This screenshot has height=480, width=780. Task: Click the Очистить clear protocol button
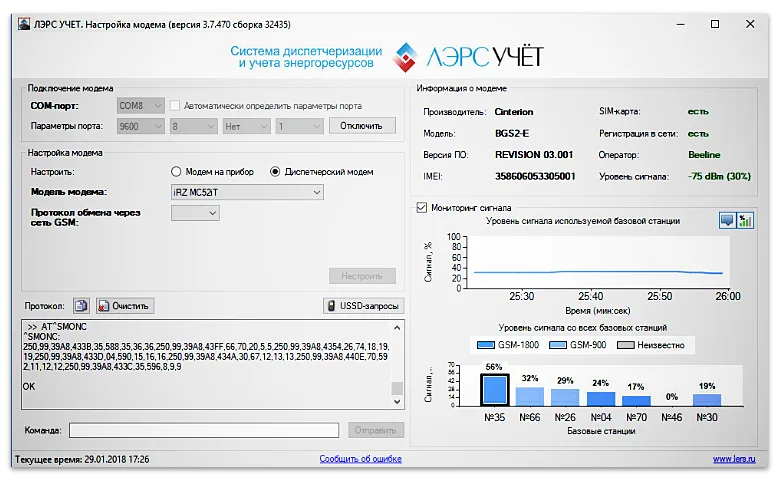point(125,305)
